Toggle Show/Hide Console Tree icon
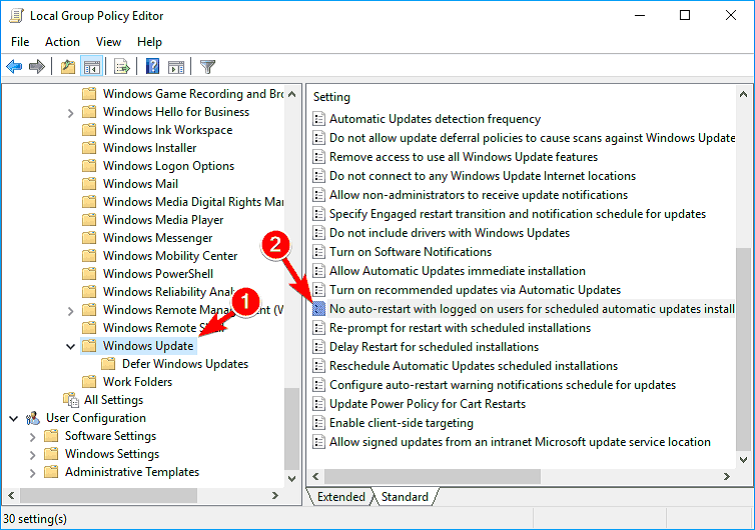Image resolution: width=755 pixels, height=530 pixels. pyautogui.click(x=91, y=67)
